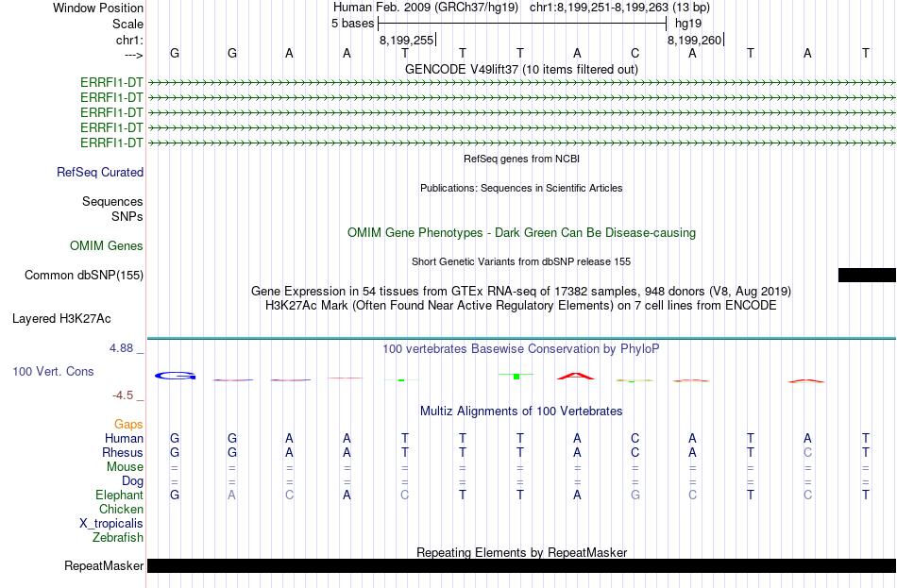This screenshot has height=588, width=897.
Task: Click the black dbSNP variant item
Action: pos(867,276)
